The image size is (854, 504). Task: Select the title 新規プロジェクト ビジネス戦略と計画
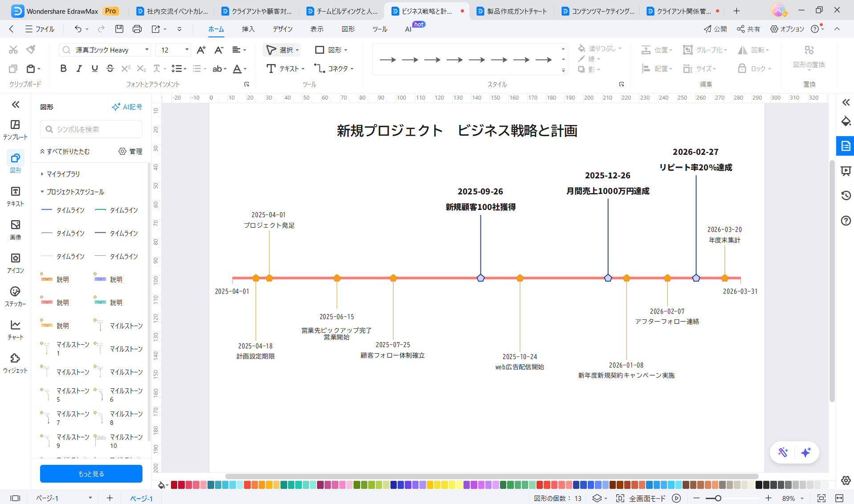[457, 130]
